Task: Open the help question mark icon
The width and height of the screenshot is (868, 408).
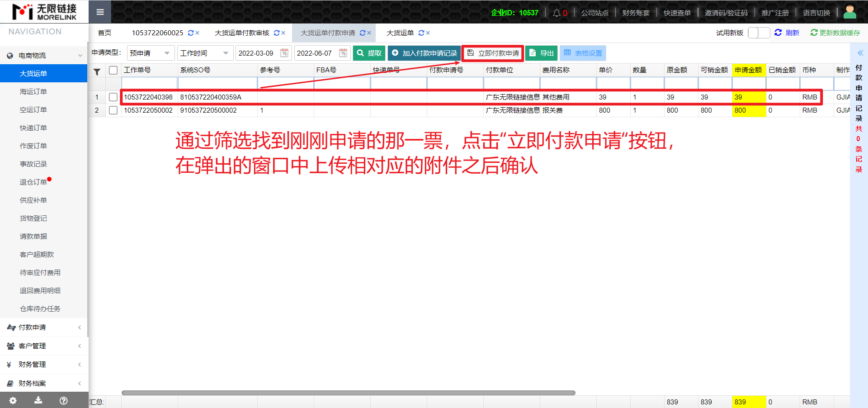Action: pyautogui.click(x=64, y=400)
